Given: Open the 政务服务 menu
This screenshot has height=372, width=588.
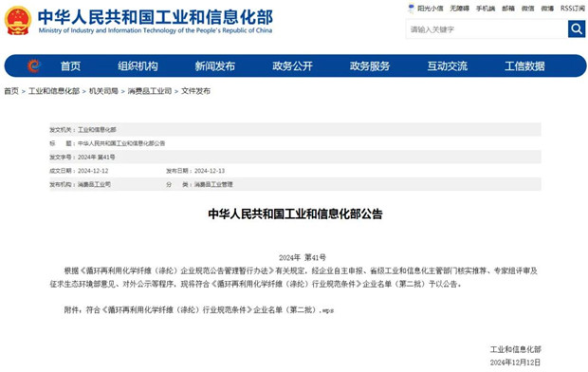Looking at the screenshot, I should [x=370, y=66].
